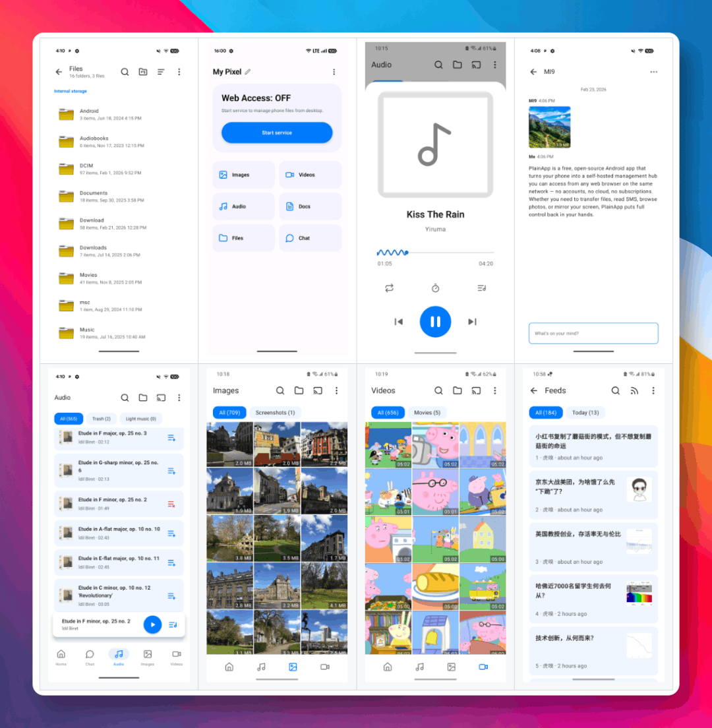Image resolution: width=712 pixels, height=728 pixels.
Task: Switch to the Trash (2) tab
Action: (x=102, y=419)
